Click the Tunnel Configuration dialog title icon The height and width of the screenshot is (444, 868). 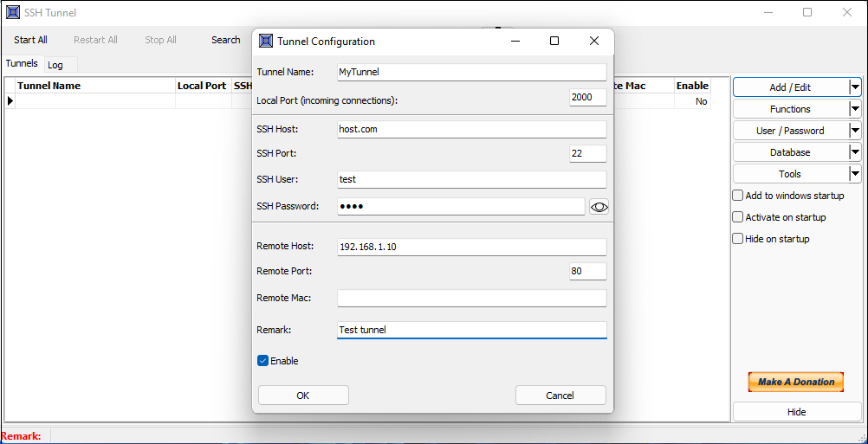266,41
